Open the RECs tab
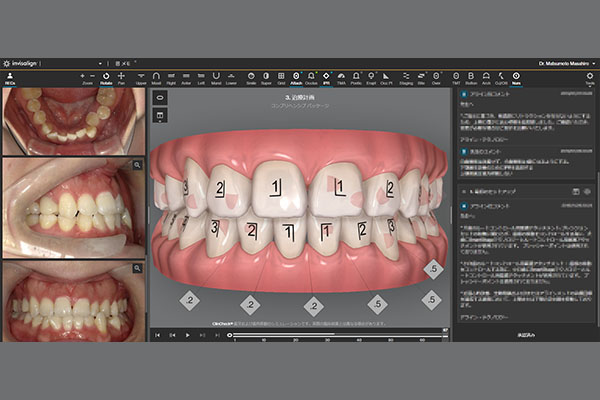Viewport: 600px width, 400px height. 9,78
